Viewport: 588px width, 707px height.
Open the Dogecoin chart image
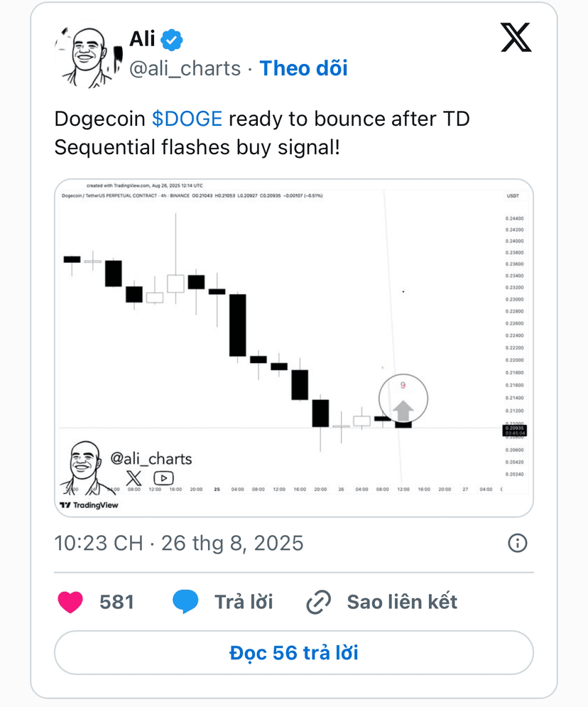point(294,348)
